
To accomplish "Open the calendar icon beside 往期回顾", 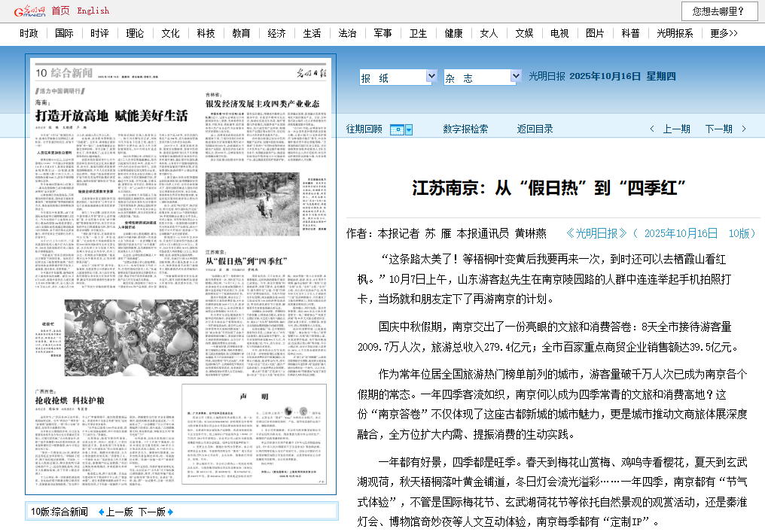I will click(x=397, y=129).
